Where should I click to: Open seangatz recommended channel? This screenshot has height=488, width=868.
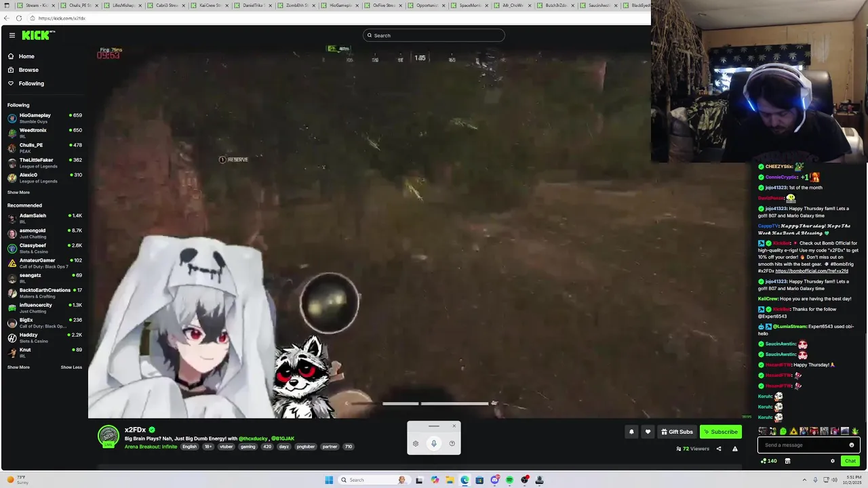tap(44, 278)
